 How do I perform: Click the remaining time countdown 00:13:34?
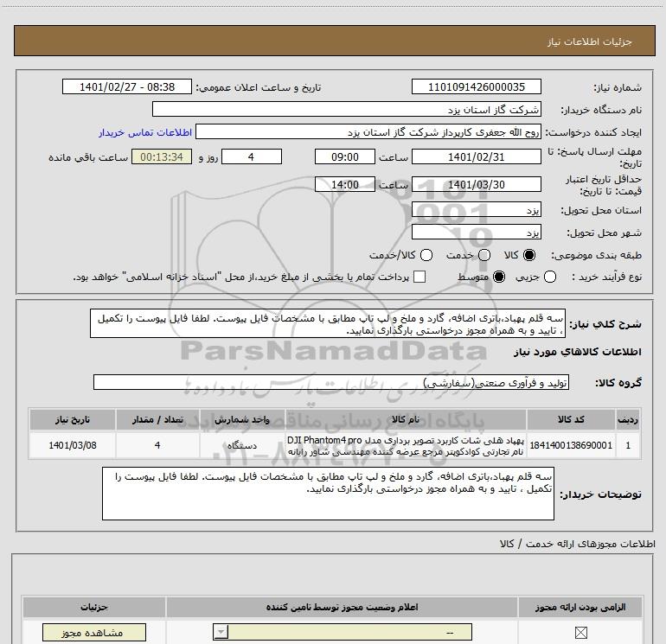coord(162,156)
